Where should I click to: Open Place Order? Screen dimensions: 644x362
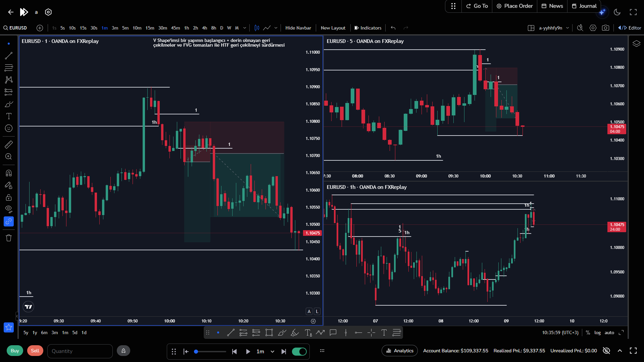coord(514,6)
